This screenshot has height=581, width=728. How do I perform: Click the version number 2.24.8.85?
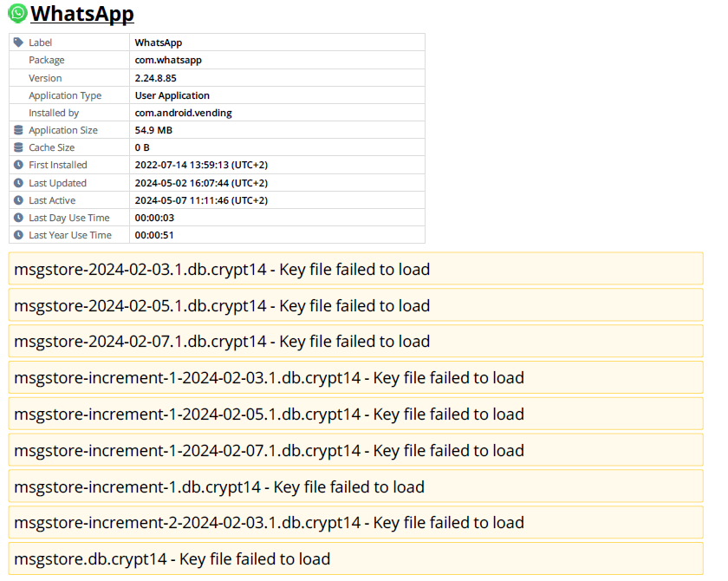(x=156, y=78)
